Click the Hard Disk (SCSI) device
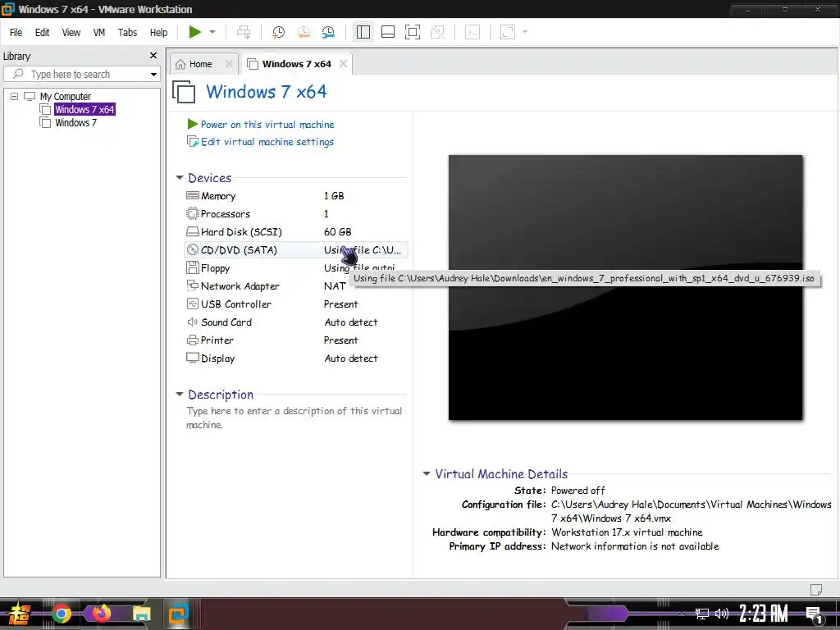The height and width of the screenshot is (630, 840). tap(295, 232)
